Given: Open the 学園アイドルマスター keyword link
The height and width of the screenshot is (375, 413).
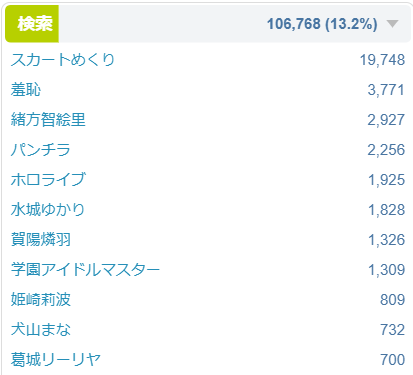Looking at the screenshot, I should [85, 269].
